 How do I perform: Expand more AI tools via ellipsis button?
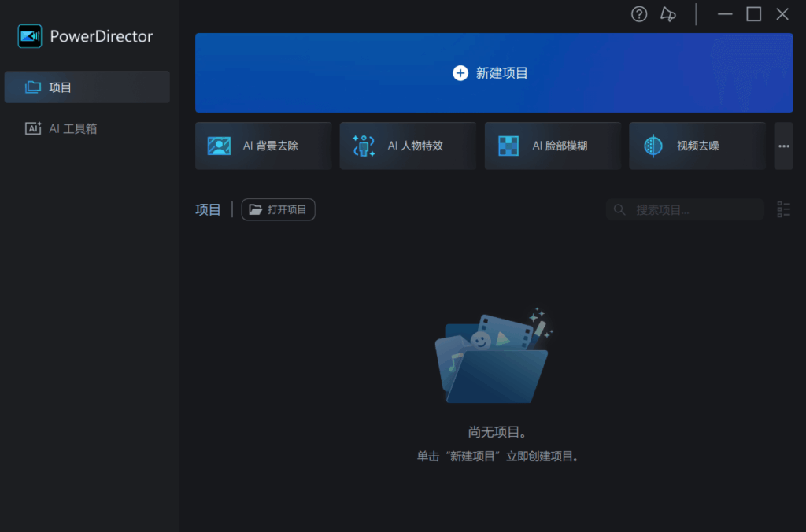pyautogui.click(x=783, y=146)
